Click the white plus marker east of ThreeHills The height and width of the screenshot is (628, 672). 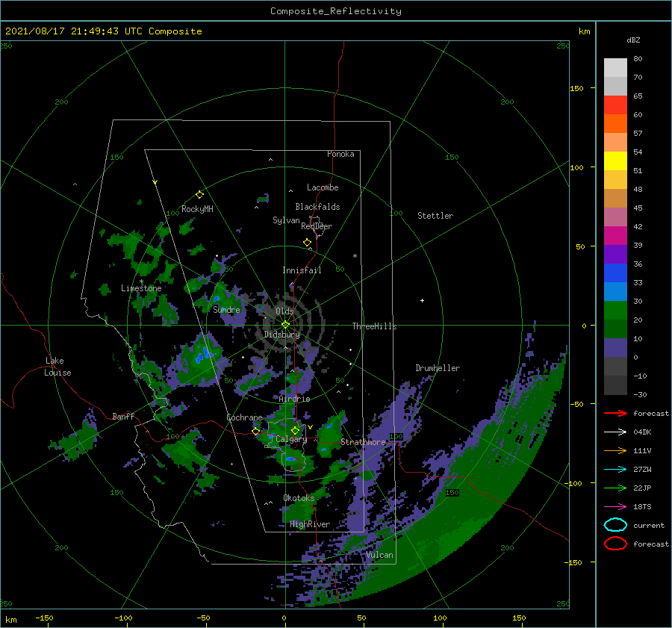[422, 300]
